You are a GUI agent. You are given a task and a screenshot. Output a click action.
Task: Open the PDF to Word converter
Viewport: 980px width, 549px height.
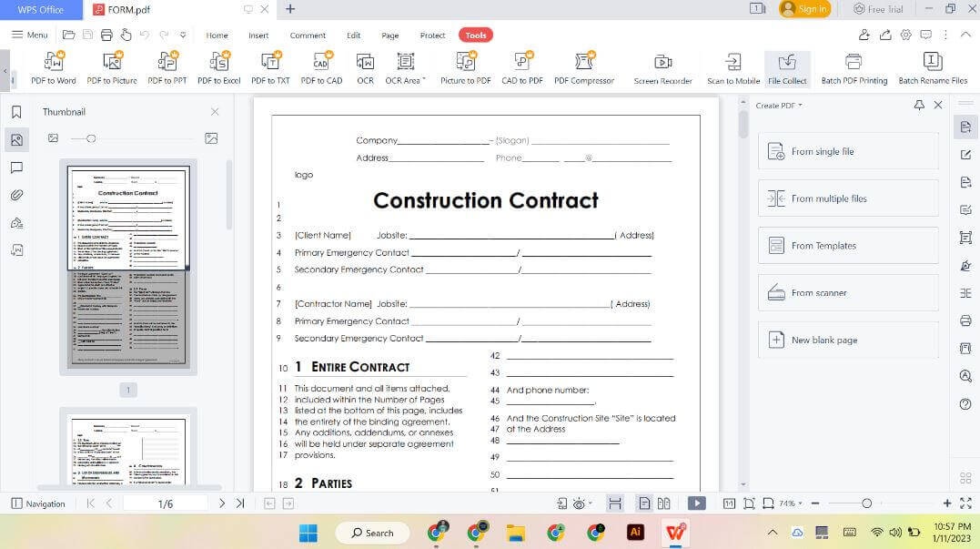55,66
